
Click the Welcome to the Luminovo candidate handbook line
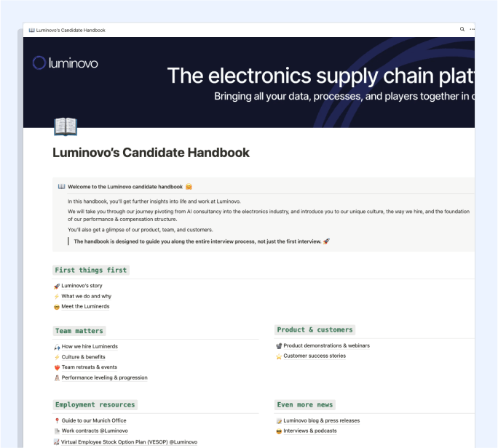point(125,187)
